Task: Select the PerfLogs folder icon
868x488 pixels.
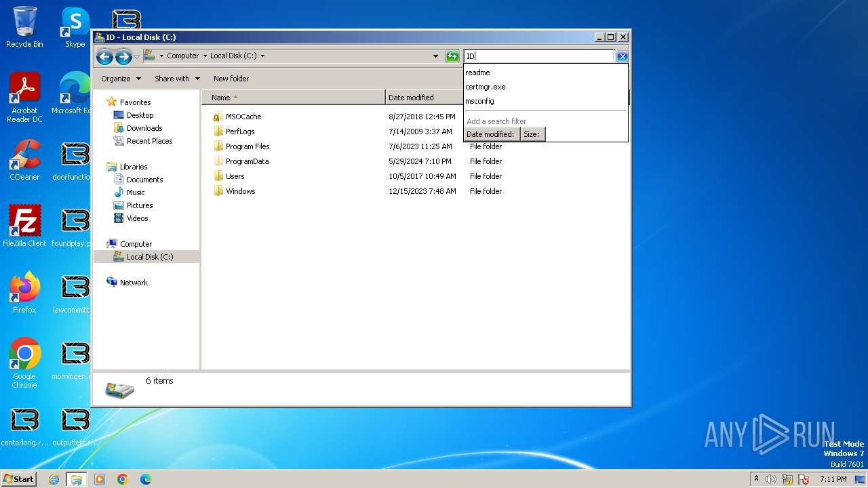Action: [218, 131]
